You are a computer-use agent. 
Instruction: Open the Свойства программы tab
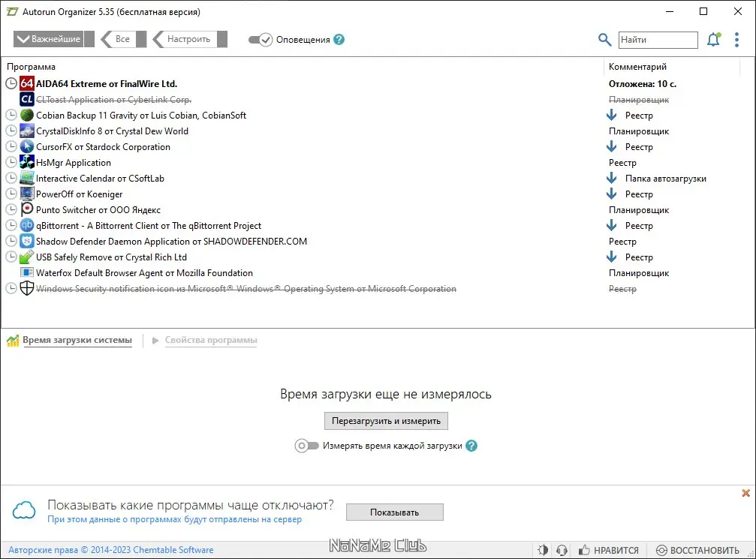[x=211, y=340]
